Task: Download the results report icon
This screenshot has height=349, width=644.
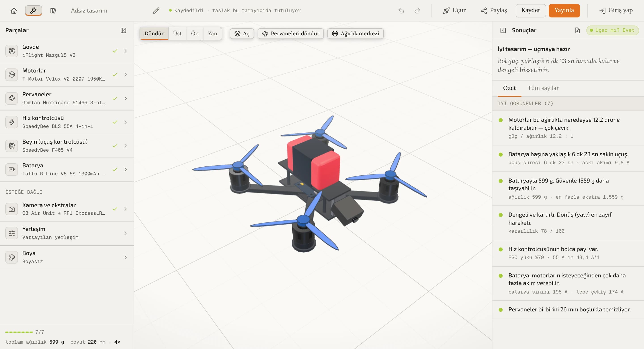Action: coord(577,30)
